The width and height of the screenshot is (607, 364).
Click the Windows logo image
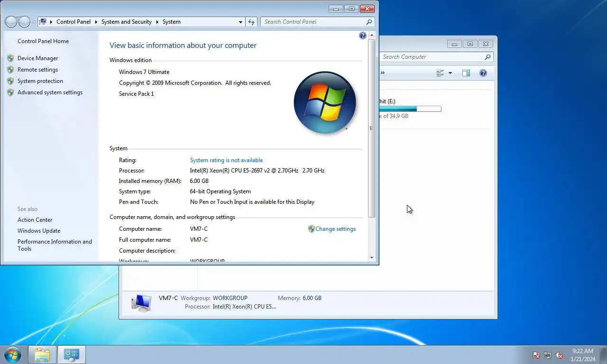[325, 102]
